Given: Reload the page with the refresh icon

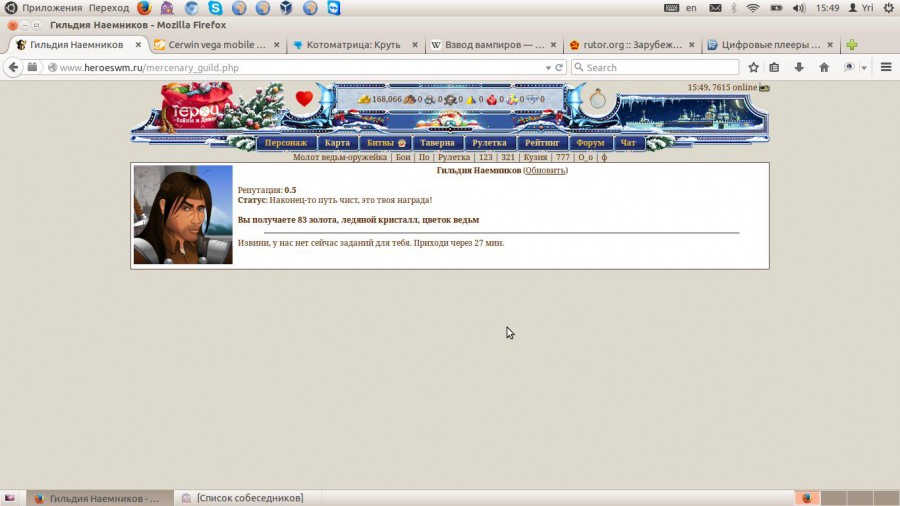Looking at the screenshot, I should (x=559, y=67).
